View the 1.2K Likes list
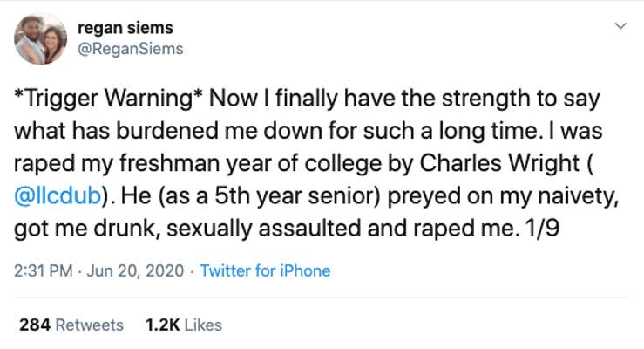 (184, 325)
